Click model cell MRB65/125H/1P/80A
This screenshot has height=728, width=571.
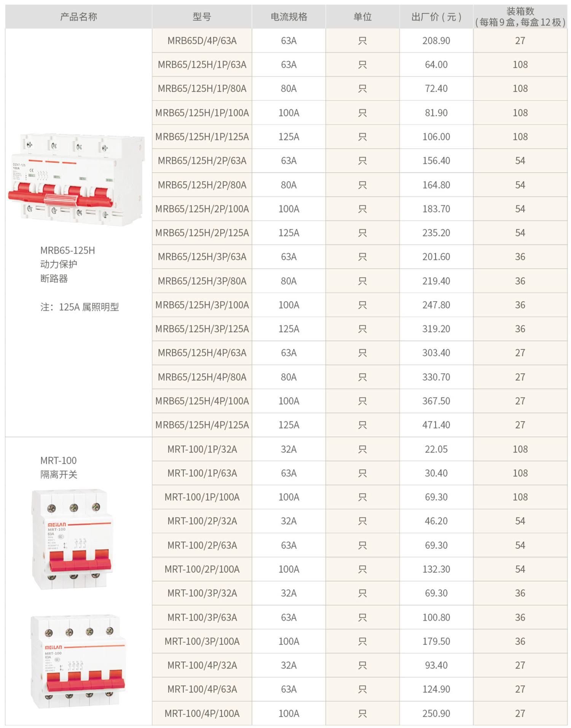pos(202,89)
